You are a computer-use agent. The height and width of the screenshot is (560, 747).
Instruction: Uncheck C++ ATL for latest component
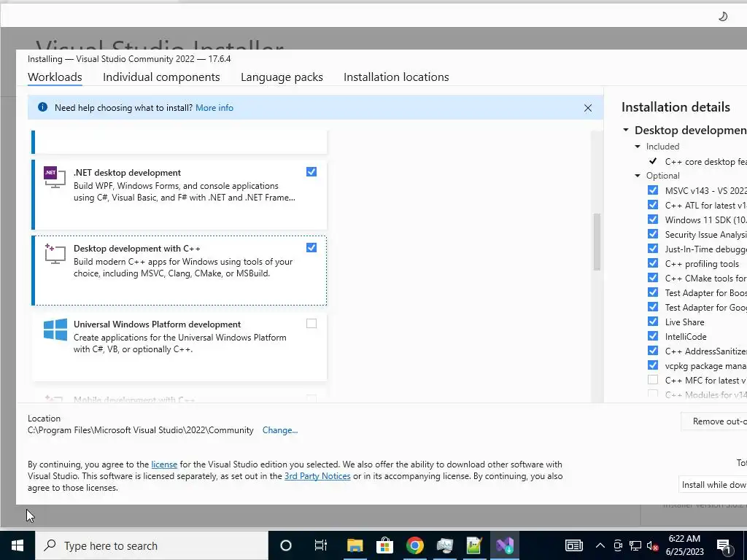tap(653, 205)
